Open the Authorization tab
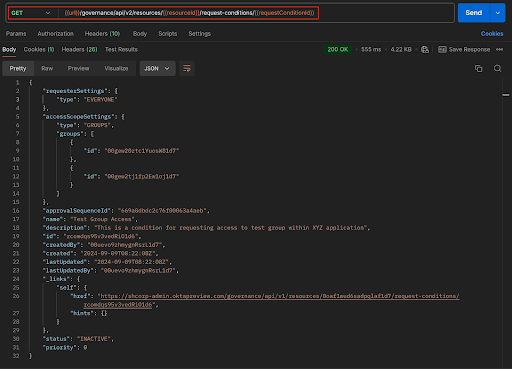This screenshot has height=369, width=512. (x=55, y=34)
